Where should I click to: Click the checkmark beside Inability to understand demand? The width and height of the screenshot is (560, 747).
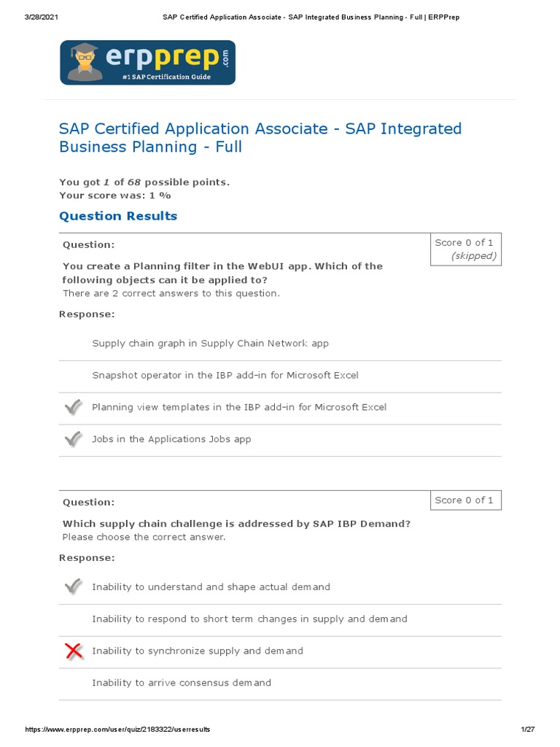coord(73,587)
